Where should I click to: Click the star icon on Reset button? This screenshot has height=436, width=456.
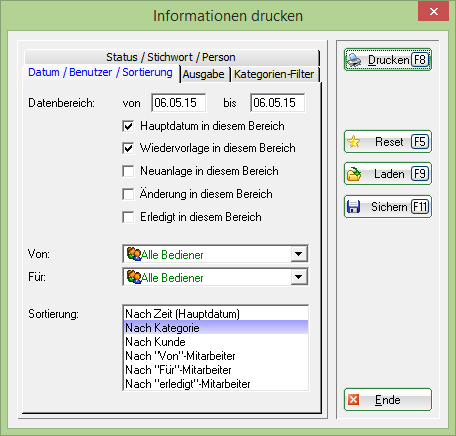[x=354, y=142]
